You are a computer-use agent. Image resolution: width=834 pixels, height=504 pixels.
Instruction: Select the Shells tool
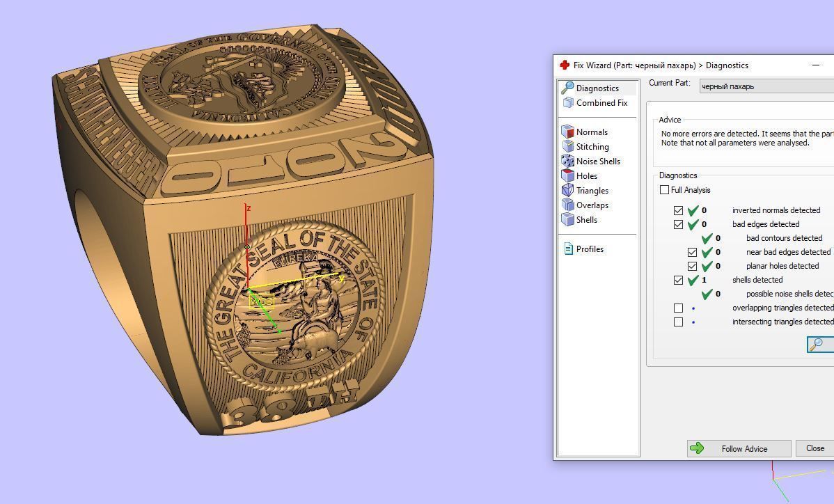[587, 219]
